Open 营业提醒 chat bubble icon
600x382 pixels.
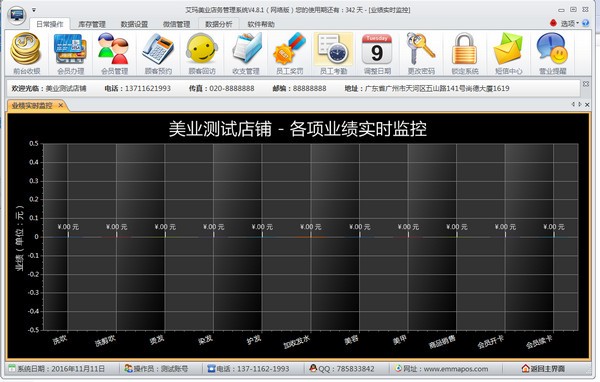(x=552, y=53)
